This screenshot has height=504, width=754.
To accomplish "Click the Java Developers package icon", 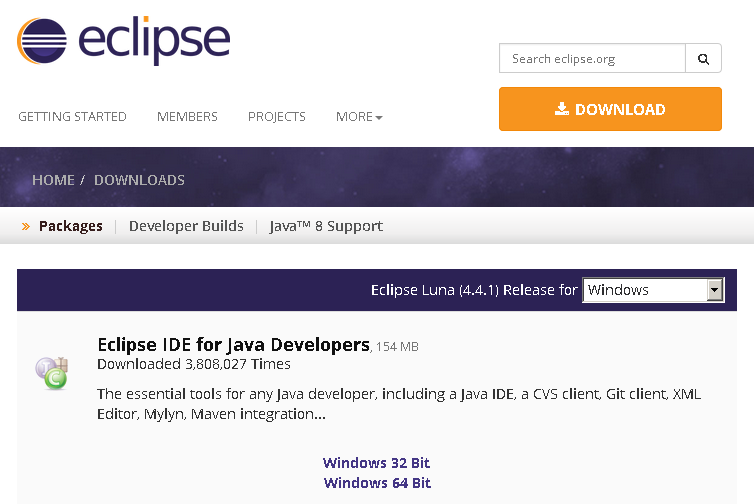I will [x=52, y=373].
